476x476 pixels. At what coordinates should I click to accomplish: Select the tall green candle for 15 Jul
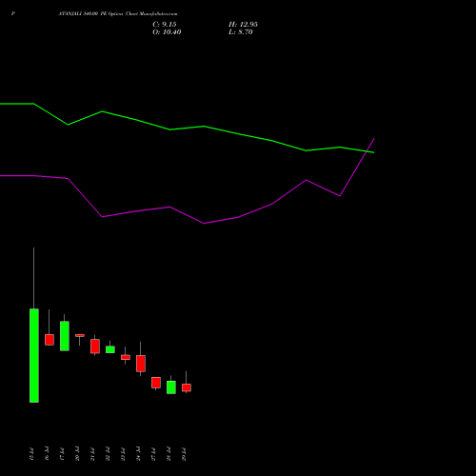pos(34,355)
